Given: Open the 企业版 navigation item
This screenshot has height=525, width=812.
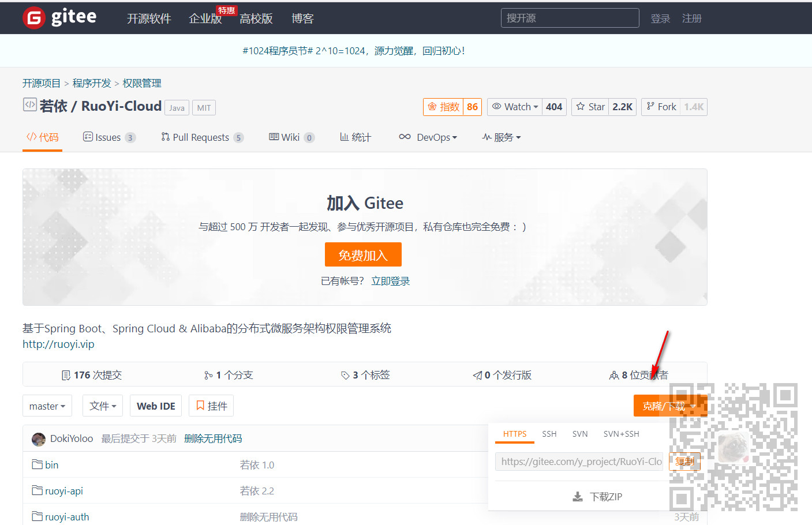Looking at the screenshot, I should coord(205,18).
